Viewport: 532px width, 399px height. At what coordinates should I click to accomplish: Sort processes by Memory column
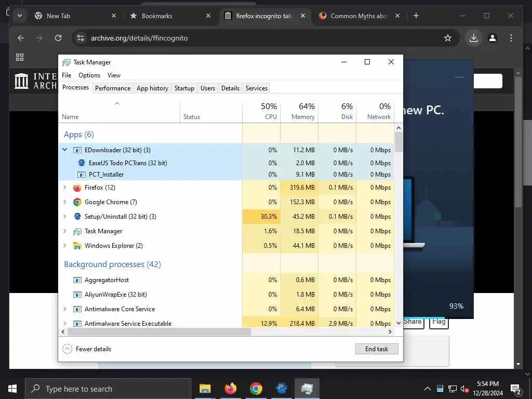pos(299,111)
